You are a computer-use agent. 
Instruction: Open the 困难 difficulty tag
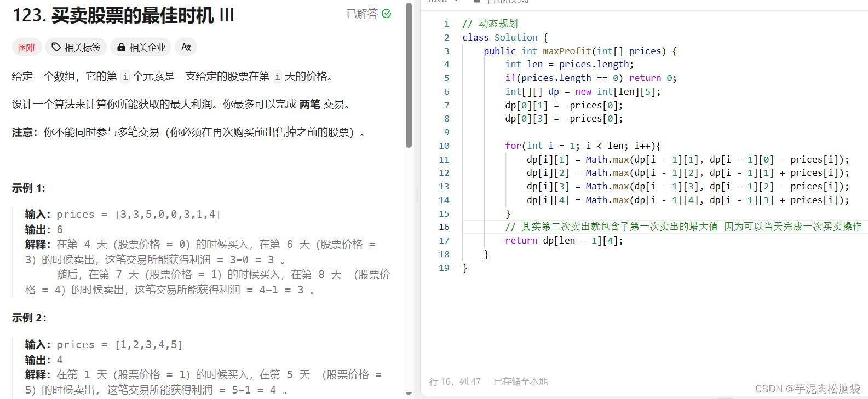[x=27, y=48]
